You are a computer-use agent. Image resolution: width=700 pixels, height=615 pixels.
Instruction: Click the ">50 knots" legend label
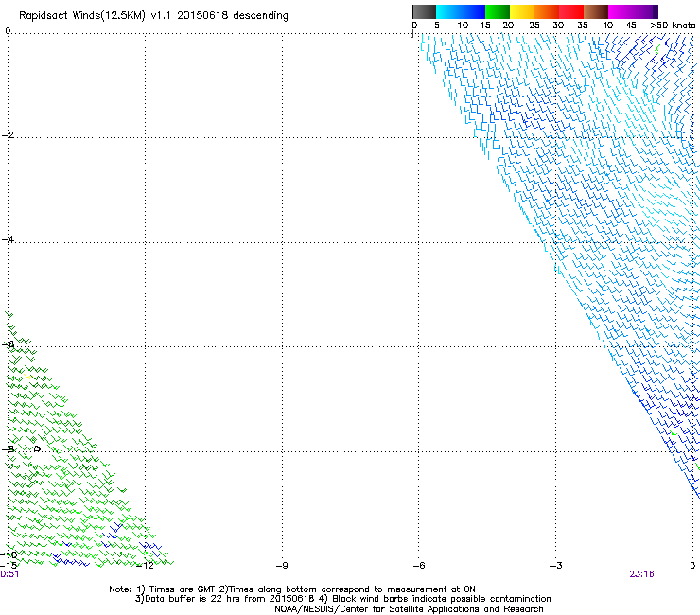point(673,26)
